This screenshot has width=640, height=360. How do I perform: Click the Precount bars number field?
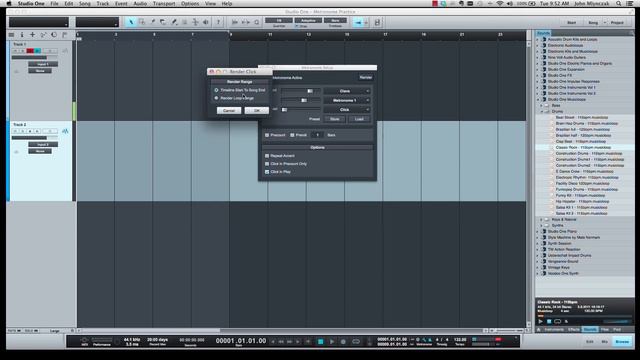(x=317, y=135)
